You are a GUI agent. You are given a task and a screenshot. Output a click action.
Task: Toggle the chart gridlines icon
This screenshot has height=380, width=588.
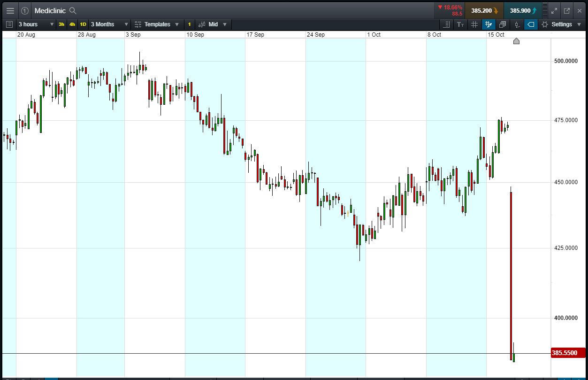474,24
